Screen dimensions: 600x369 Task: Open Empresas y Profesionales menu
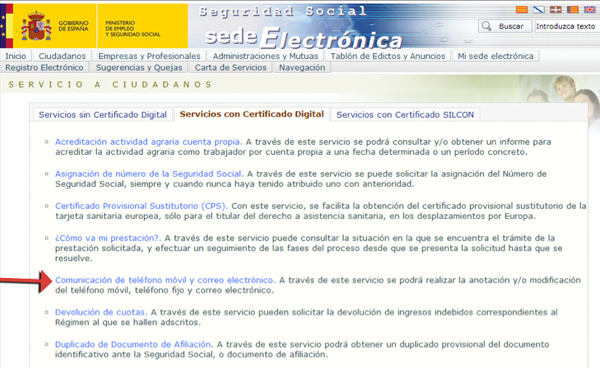pos(149,56)
